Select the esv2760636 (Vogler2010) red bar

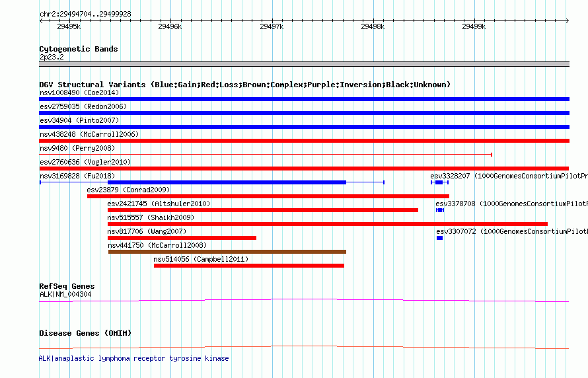tap(304, 169)
